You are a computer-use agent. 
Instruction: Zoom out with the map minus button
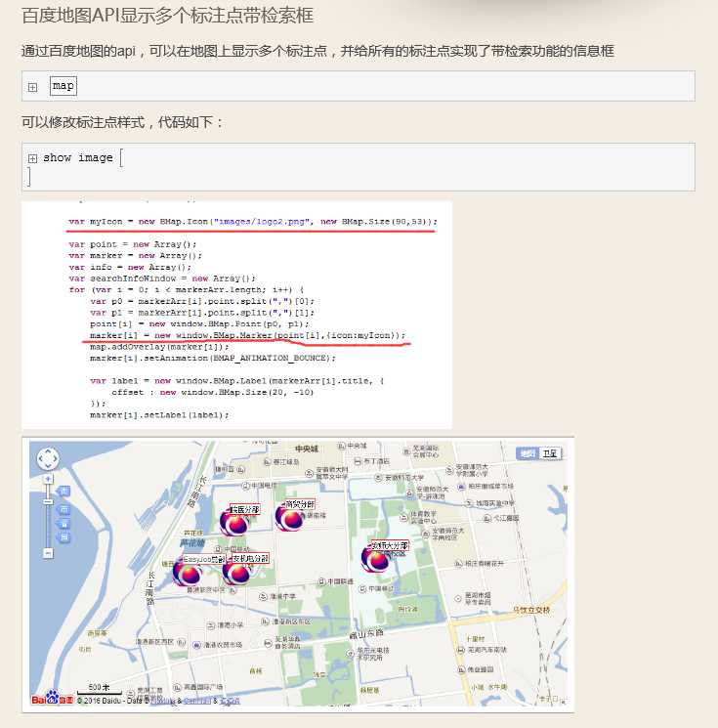coord(48,553)
